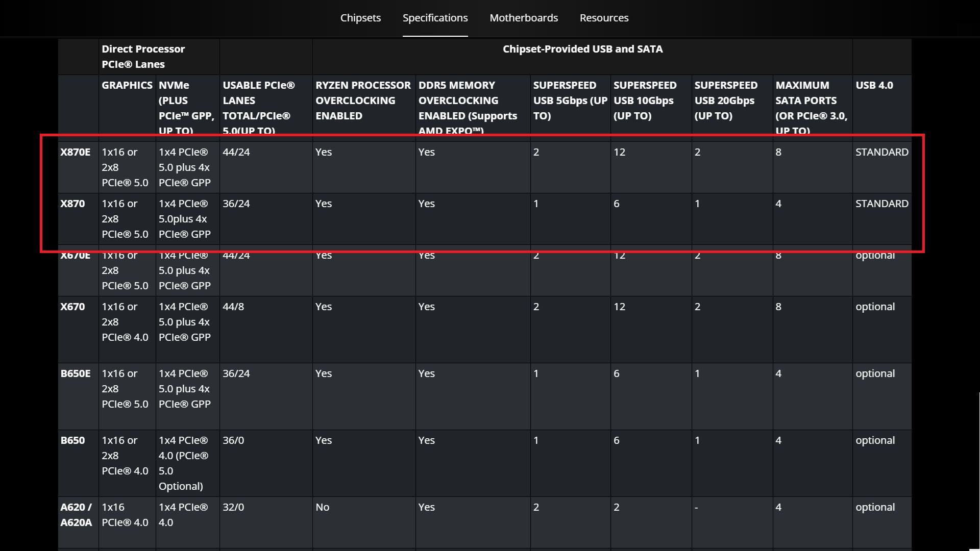Click optional USB 4.0 cell for B650

[875, 440]
